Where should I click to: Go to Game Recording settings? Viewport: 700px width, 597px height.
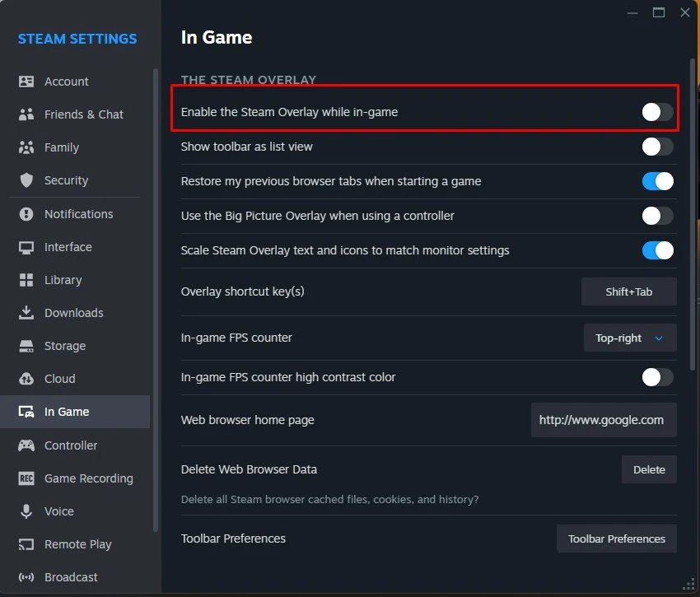75,478
